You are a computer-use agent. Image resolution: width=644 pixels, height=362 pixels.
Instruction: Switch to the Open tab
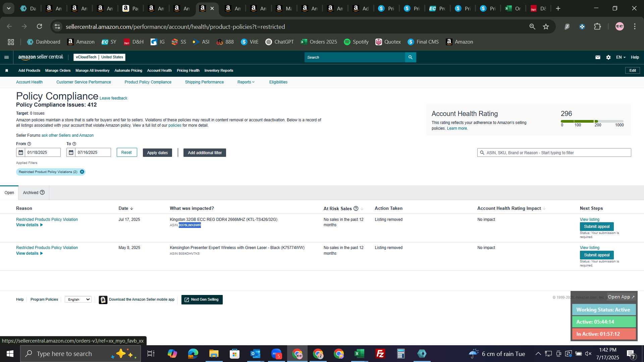click(9, 193)
